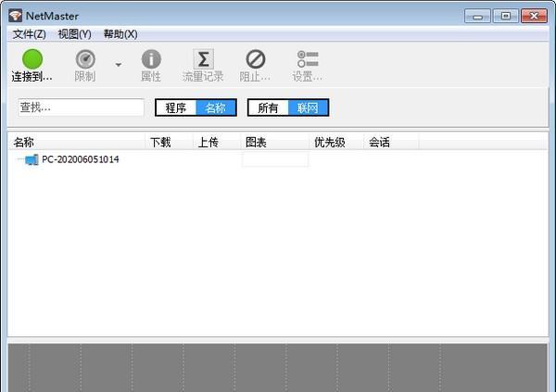The image size is (556, 392).
Task: Click the Block (阻止) icon
Action: 256,59
